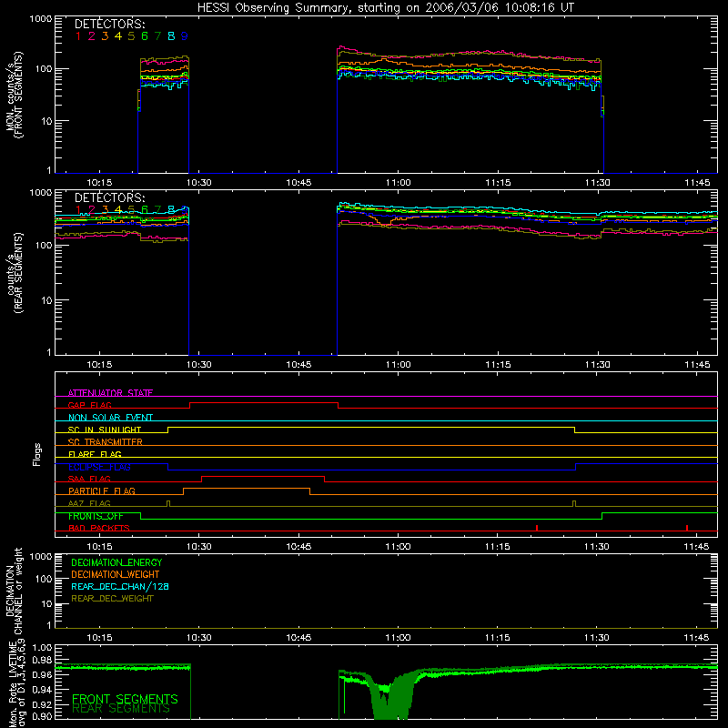728x728 pixels.
Task: Select red detector number 1 in rear segments legend
Action: click(x=78, y=210)
